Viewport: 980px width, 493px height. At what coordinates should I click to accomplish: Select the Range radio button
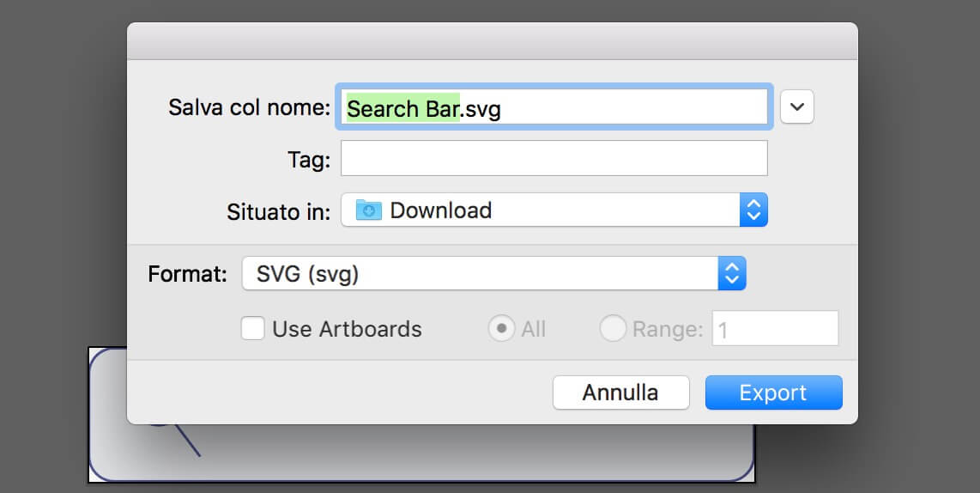coord(613,328)
